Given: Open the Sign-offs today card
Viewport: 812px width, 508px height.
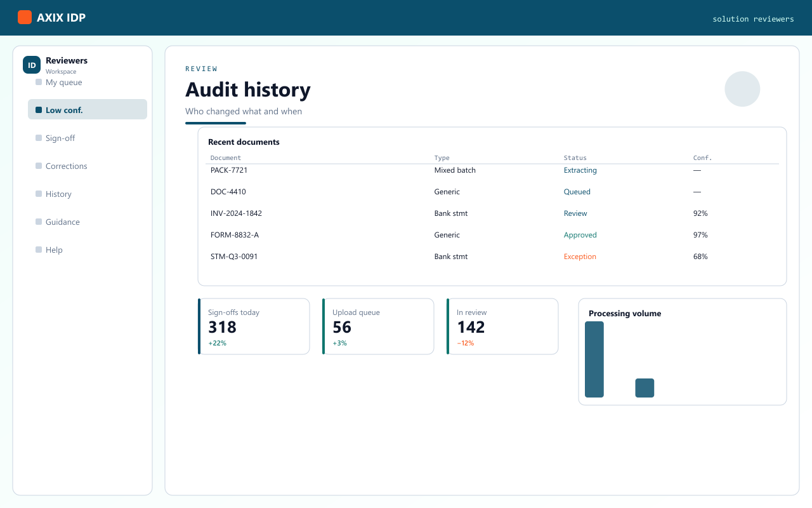Looking at the screenshot, I should (254, 326).
